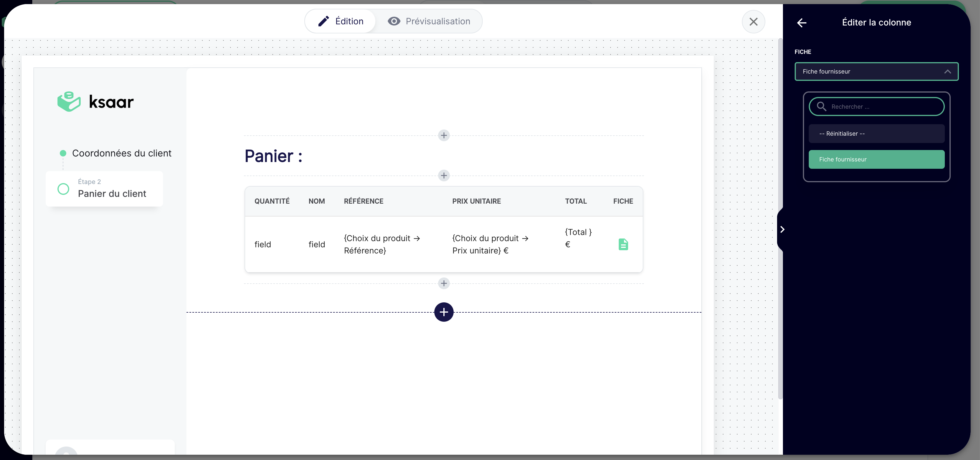Select the Étape 2 step circle
The height and width of the screenshot is (460, 980).
coord(63,189)
